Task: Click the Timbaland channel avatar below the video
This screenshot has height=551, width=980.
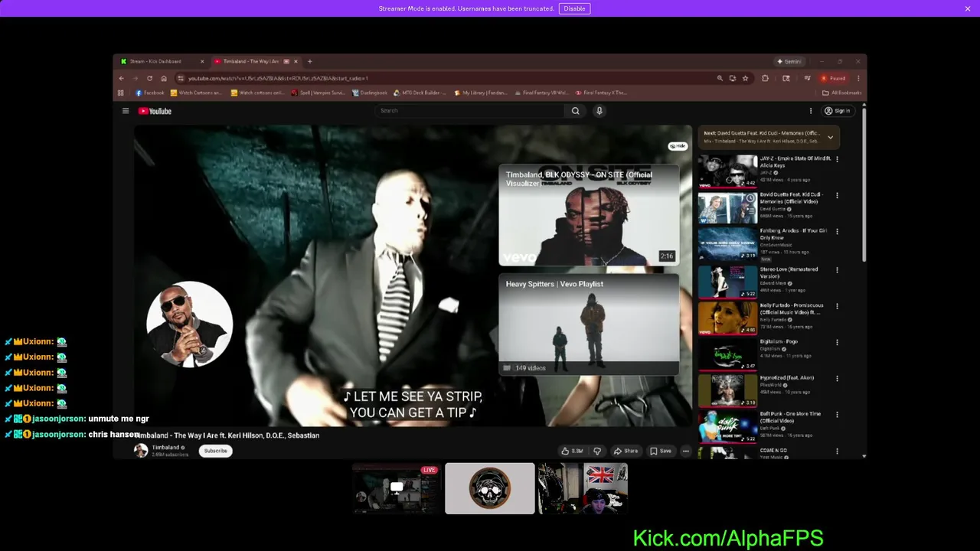Action: click(x=141, y=451)
